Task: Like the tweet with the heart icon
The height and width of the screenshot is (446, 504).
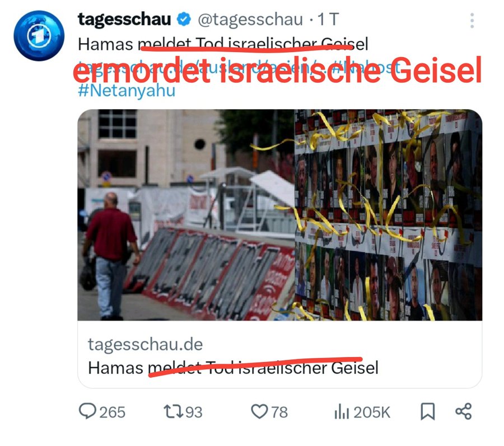Action: [x=259, y=412]
